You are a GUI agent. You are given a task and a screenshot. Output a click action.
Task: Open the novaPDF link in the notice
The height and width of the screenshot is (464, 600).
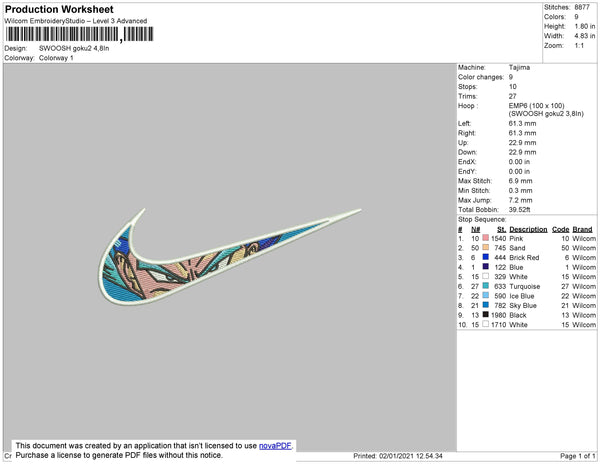coord(275,446)
